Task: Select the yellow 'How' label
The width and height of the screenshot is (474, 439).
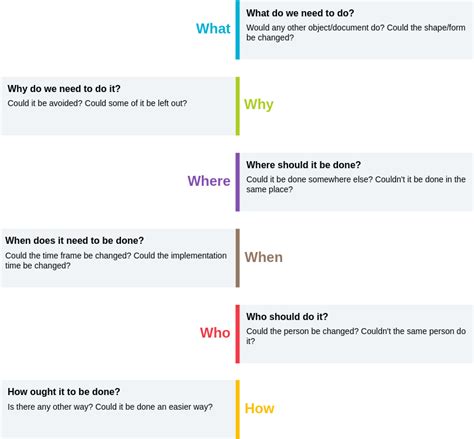Action: pyautogui.click(x=260, y=409)
